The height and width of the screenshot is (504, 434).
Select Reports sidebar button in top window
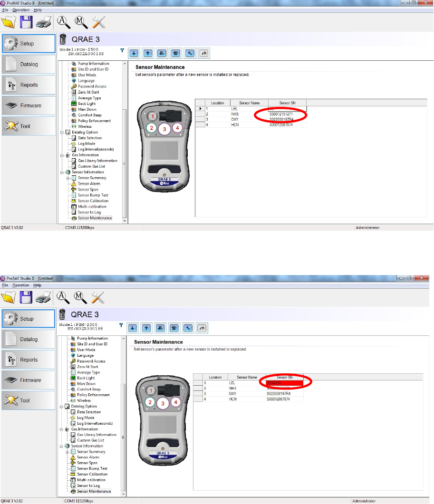(x=29, y=85)
